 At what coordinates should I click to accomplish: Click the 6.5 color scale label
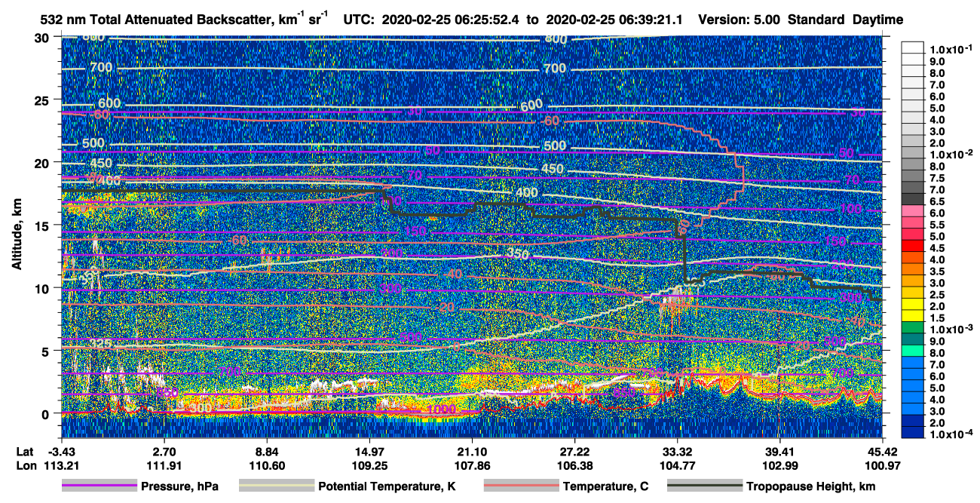936,201
